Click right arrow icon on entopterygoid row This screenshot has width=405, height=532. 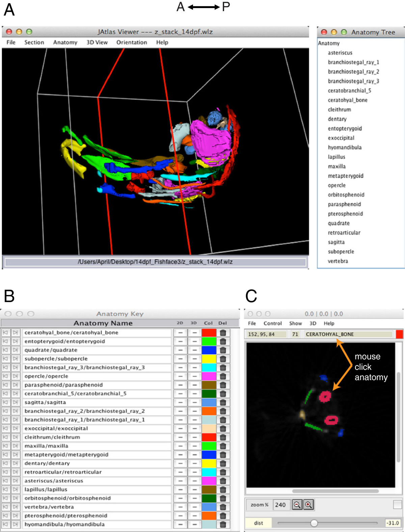pyautogui.click(x=15, y=341)
